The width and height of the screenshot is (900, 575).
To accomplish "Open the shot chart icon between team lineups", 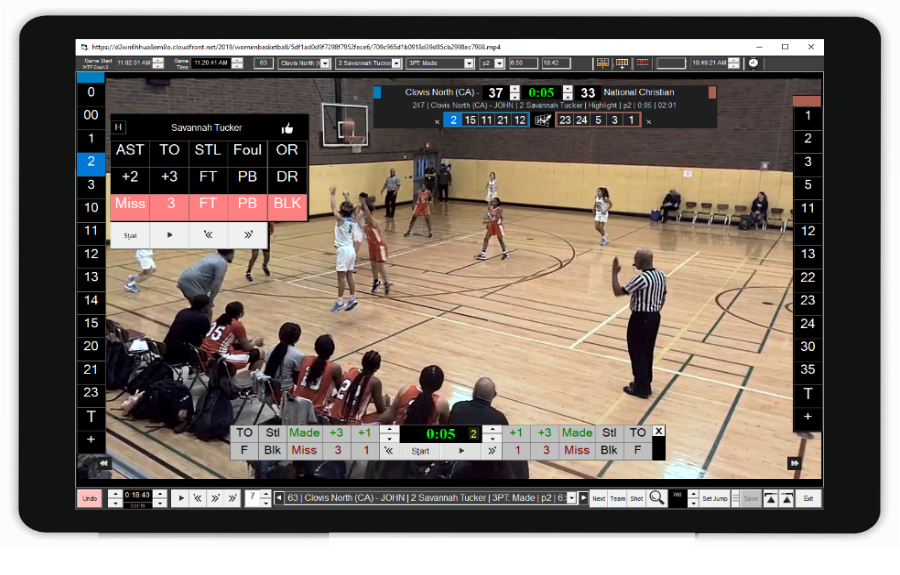I will [542, 120].
